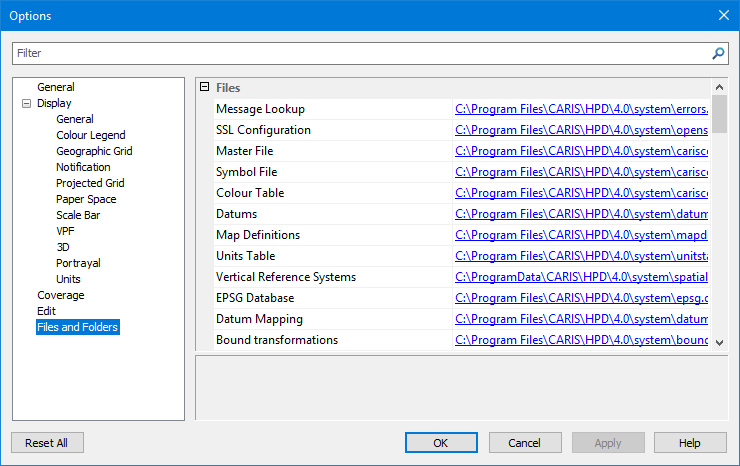740x466 pixels.
Task: Open the Symbol File path link
Action: click(x=581, y=172)
